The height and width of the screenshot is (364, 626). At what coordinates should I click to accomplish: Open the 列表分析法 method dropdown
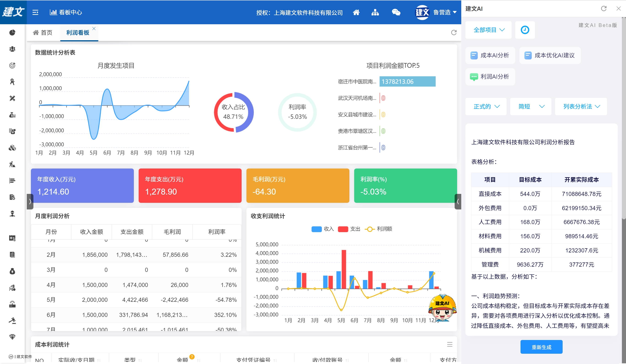[x=581, y=107]
